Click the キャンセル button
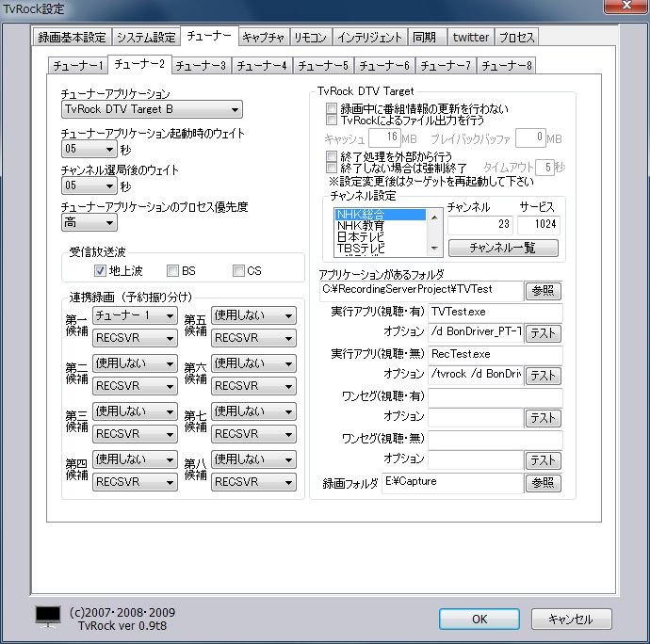Screen dimensions: 650x644 (x=571, y=620)
